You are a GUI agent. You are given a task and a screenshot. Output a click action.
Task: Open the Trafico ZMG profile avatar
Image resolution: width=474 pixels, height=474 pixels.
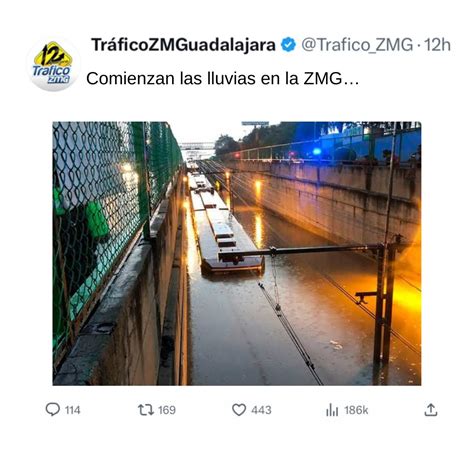coord(53,64)
